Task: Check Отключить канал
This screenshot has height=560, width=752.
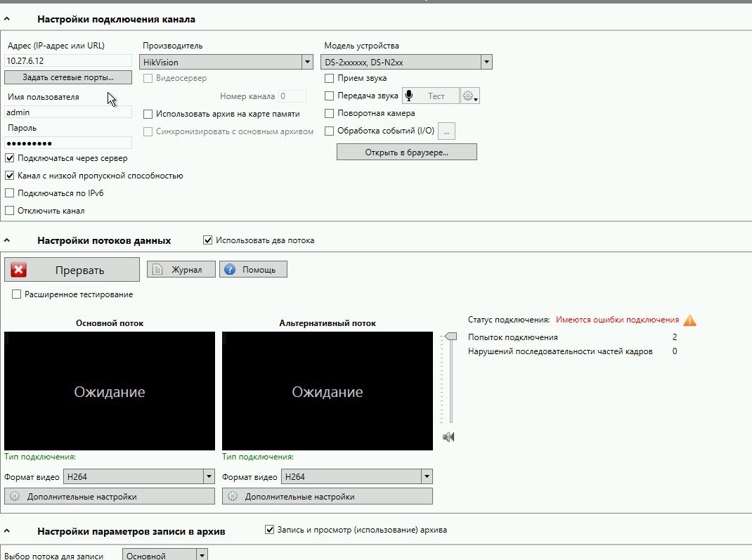Action: (x=10, y=211)
